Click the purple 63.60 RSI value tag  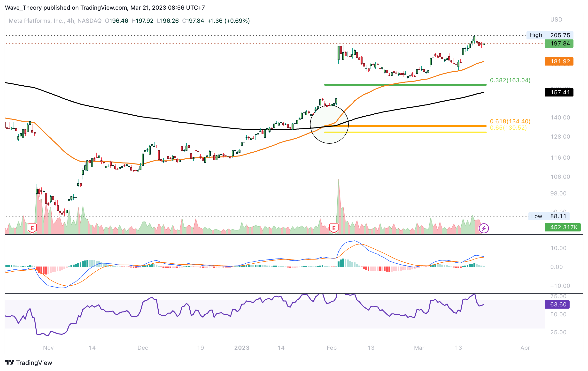point(557,304)
